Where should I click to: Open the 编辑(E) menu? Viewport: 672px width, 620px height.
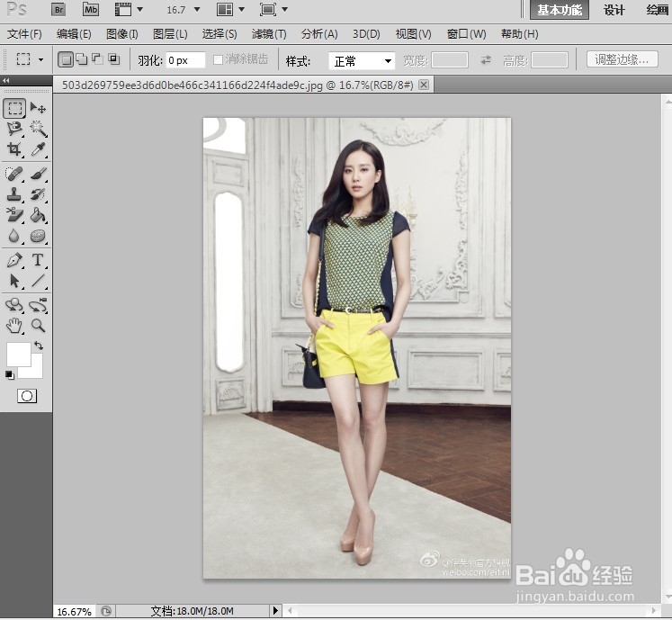pyautogui.click(x=74, y=34)
